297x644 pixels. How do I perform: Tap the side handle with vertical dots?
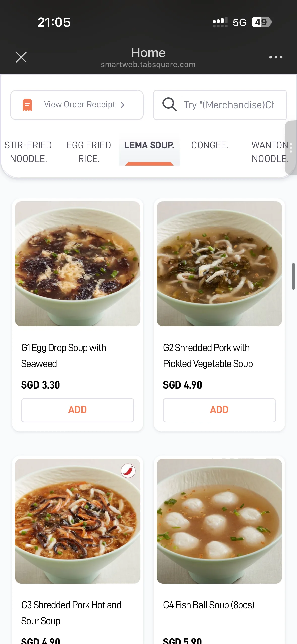291,148
